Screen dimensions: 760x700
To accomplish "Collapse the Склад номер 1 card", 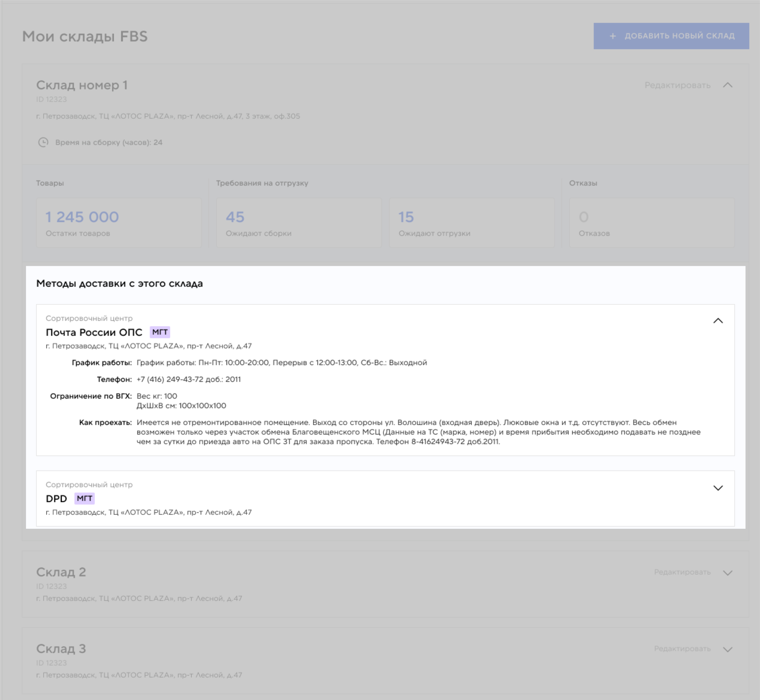I will 727,85.
